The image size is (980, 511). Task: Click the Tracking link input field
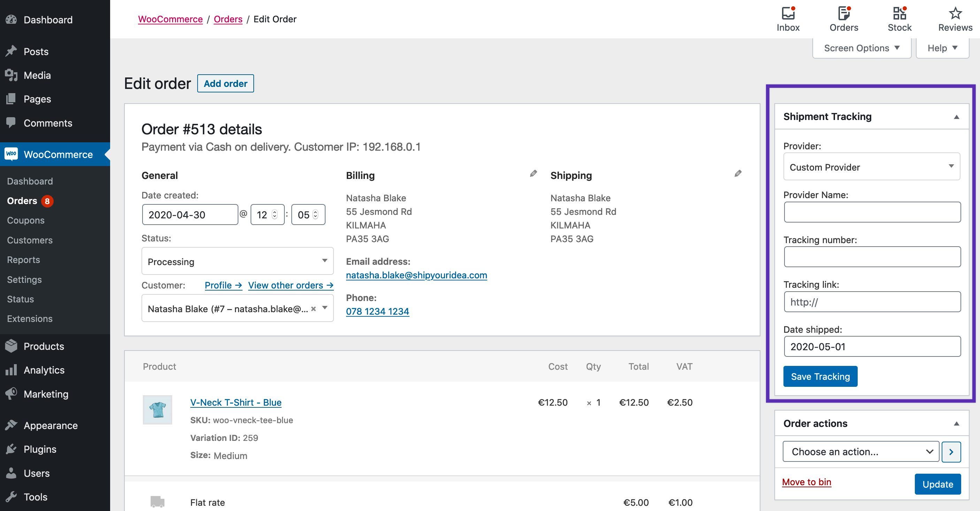[872, 302]
